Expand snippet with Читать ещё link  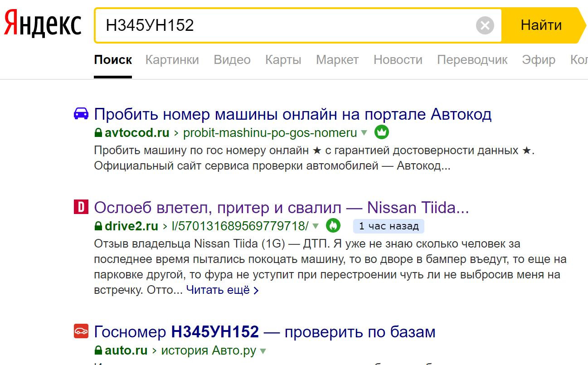tap(222, 290)
